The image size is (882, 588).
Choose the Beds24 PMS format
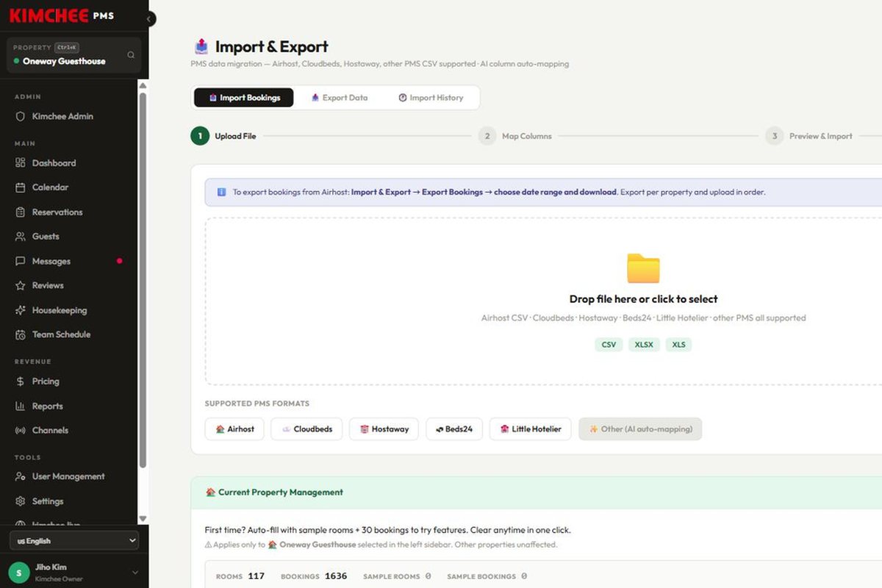(454, 429)
